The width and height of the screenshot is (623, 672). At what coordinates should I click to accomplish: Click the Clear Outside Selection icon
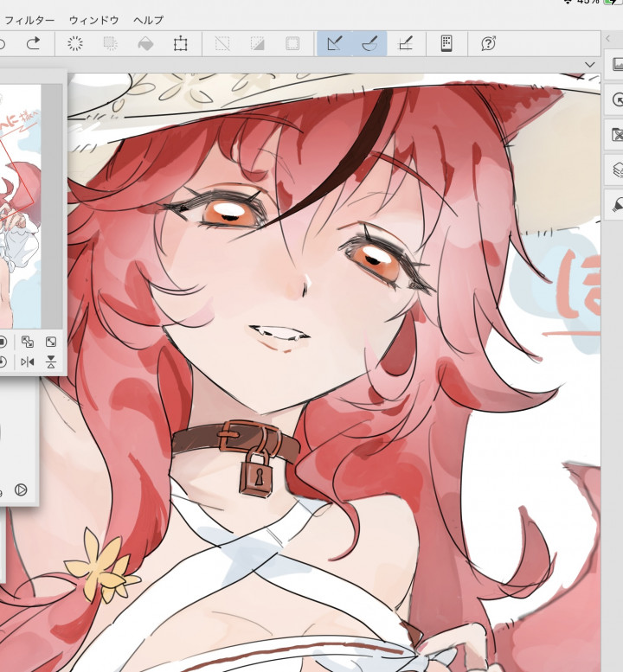tap(110, 43)
